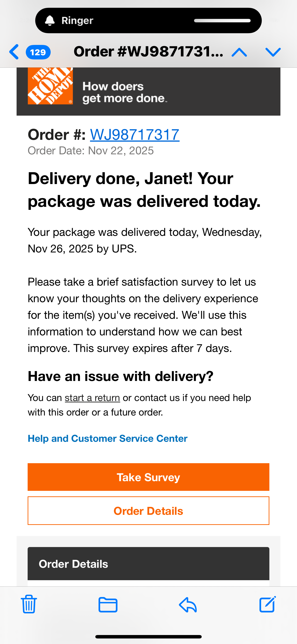Open order number WJ98717317 link
Viewport: 297px width, 644px height.
[135, 135]
